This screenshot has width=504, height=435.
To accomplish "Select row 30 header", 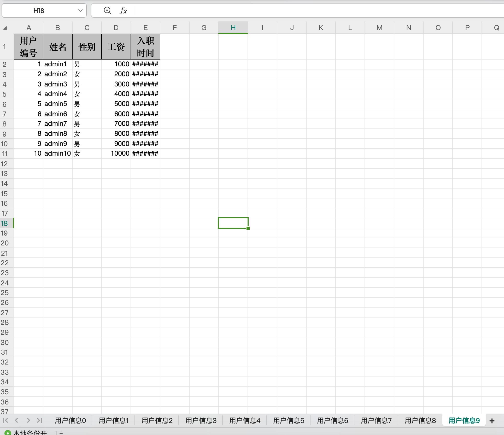I will 7,342.
